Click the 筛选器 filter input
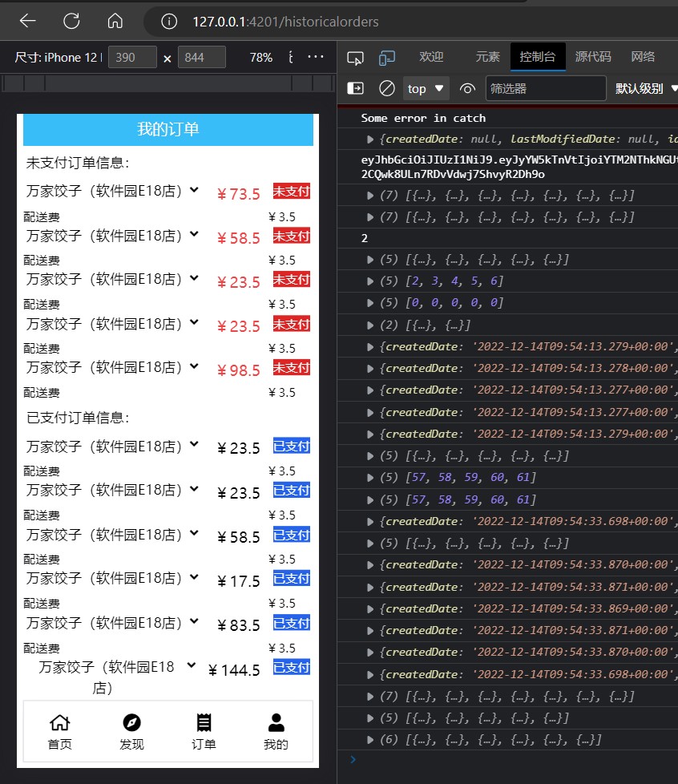The image size is (678, 784). (546, 88)
